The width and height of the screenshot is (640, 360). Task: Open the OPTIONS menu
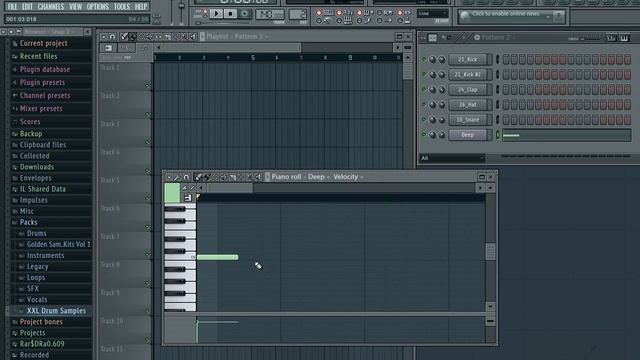[x=98, y=7]
